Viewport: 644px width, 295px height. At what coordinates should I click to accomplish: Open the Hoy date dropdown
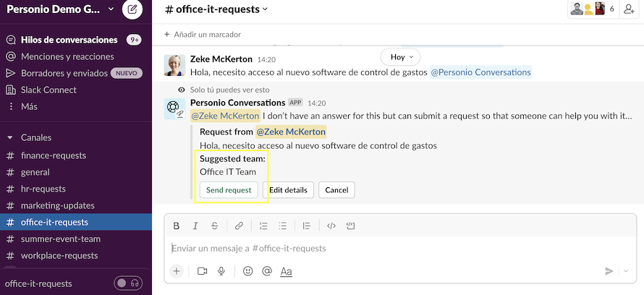pyautogui.click(x=400, y=57)
